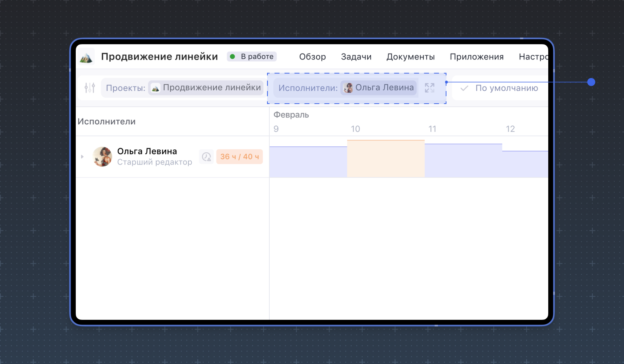Screen dimensions: 624x364
Task: Click the 36 ч / 40 ч workload badge
Action: pos(239,157)
